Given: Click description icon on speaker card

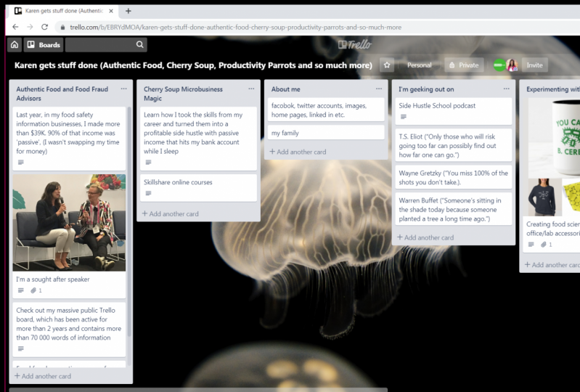Looking at the screenshot, I should tap(21, 290).
